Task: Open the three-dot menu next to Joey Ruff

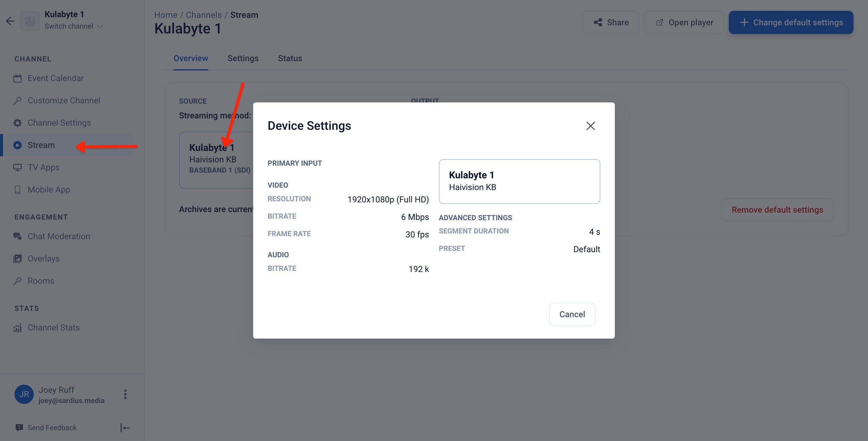Action: pos(125,394)
